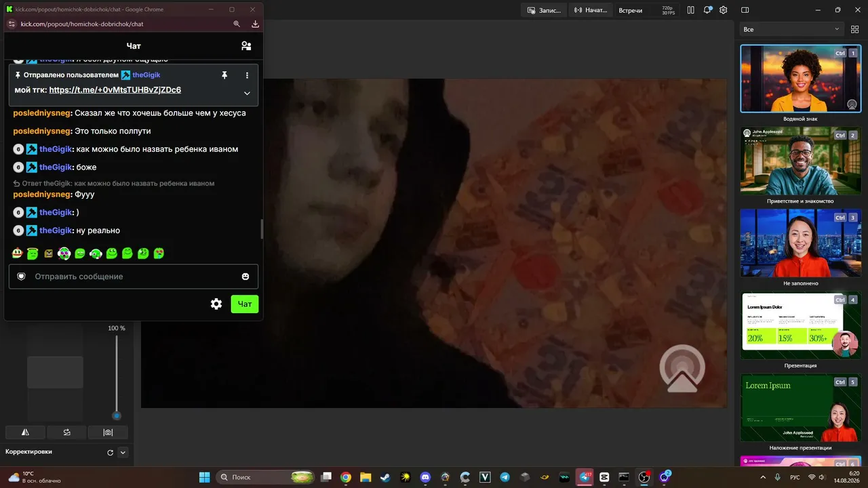
Task: Open Steam from the taskbar
Action: coord(385,477)
